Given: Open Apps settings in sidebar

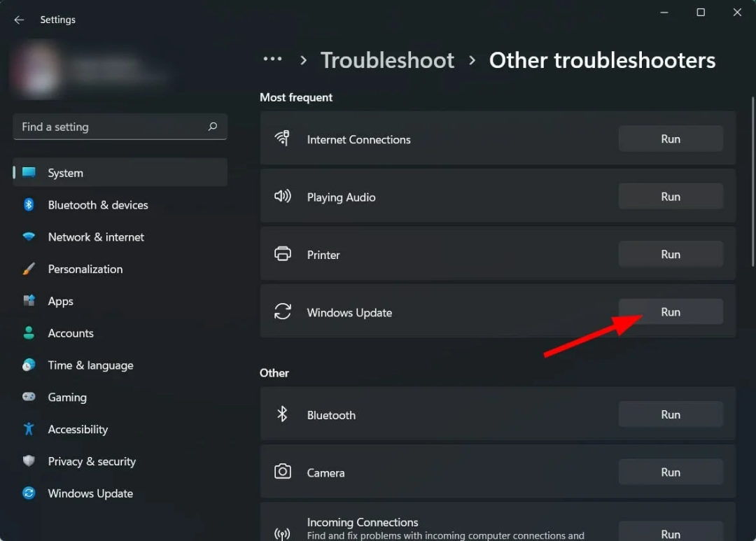Looking at the screenshot, I should click(61, 301).
